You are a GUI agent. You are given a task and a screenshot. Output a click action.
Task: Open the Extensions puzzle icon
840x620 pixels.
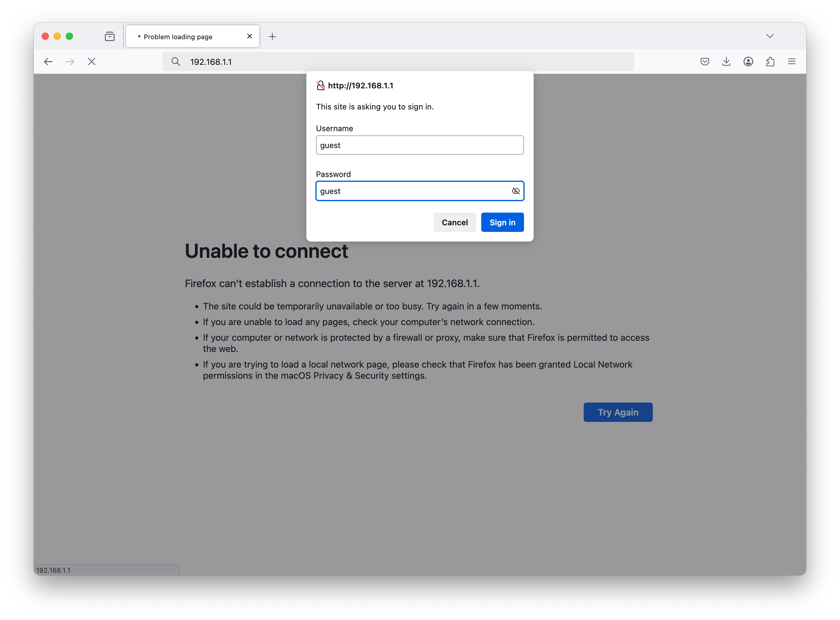tap(770, 62)
